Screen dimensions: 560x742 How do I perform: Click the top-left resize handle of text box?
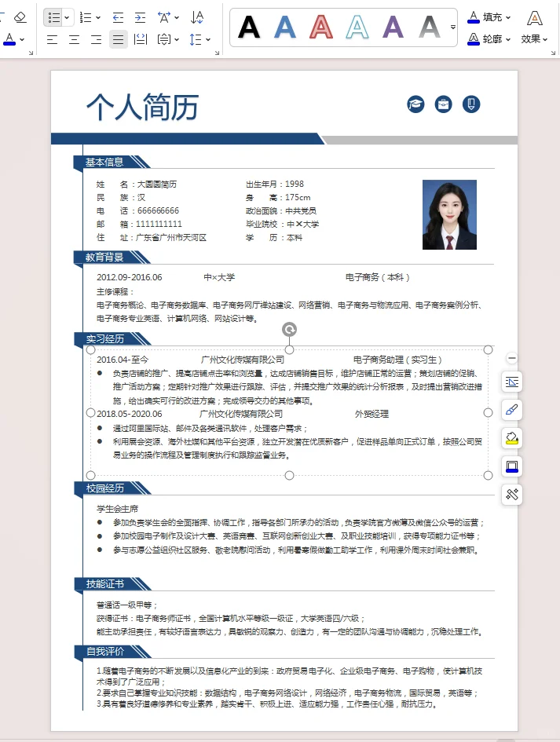[x=91, y=349]
